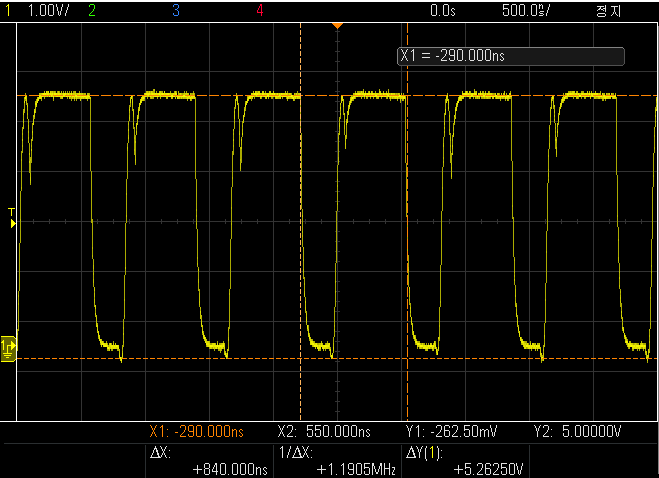Select the X1: -290.000ns cursor menu item
The image size is (659, 478).
pos(196,433)
